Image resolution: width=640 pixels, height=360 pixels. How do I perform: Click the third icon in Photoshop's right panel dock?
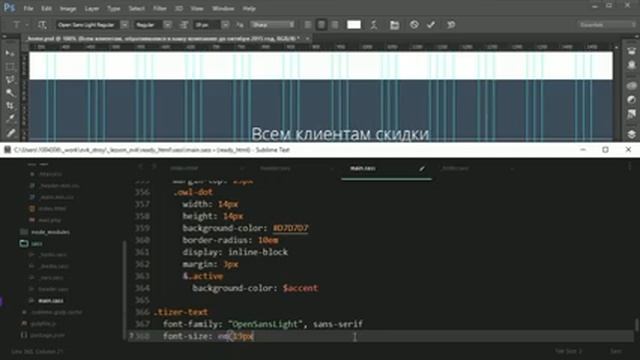pos(631,86)
